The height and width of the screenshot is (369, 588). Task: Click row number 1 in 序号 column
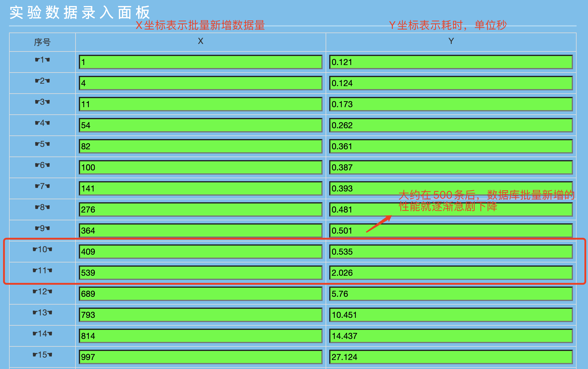click(x=42, y=60)
